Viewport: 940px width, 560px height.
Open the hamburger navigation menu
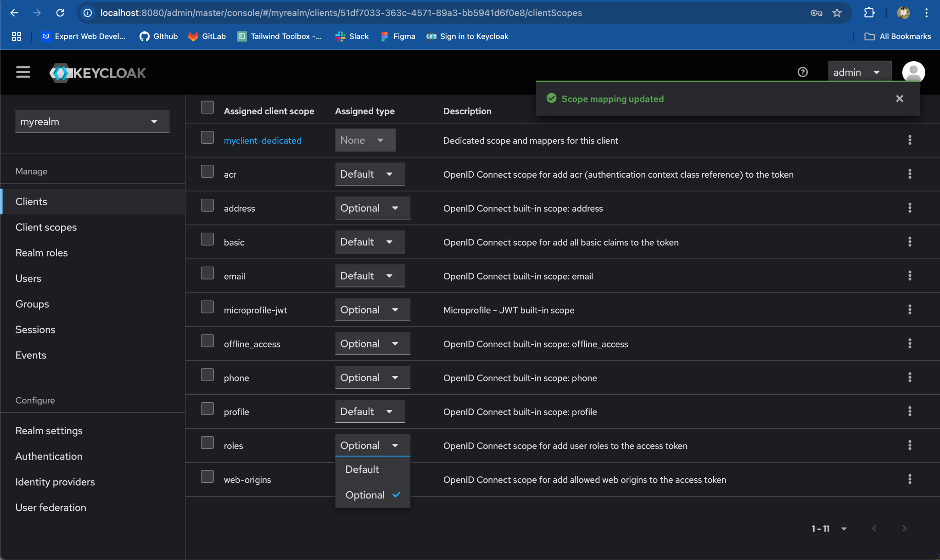pyautogui.click(x=23, y=72)
